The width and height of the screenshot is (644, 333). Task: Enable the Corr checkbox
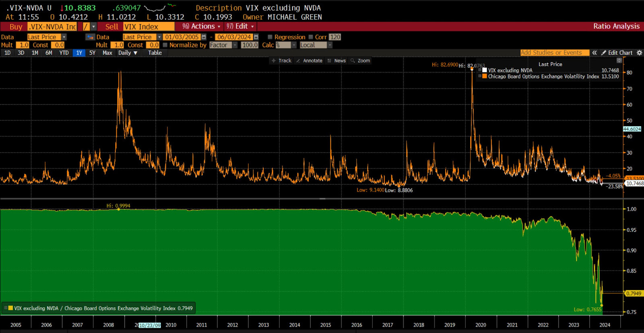[311, 37]
